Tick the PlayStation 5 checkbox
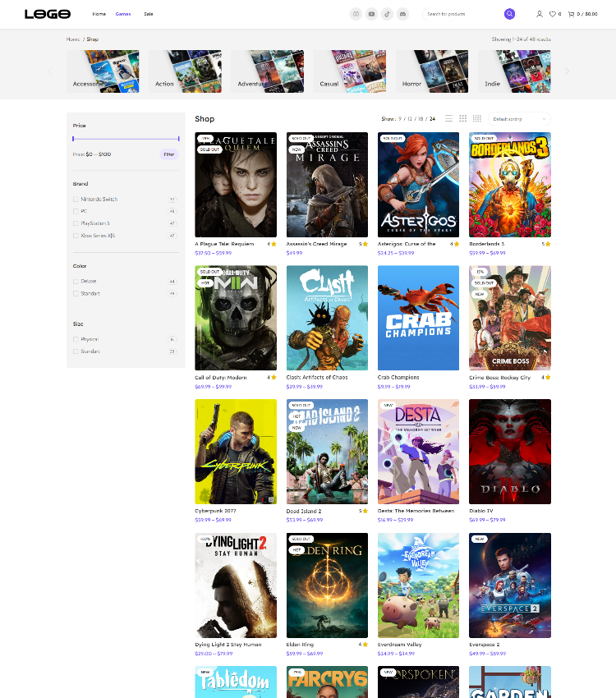Screen dimensions: 616x698 point(76,223)
